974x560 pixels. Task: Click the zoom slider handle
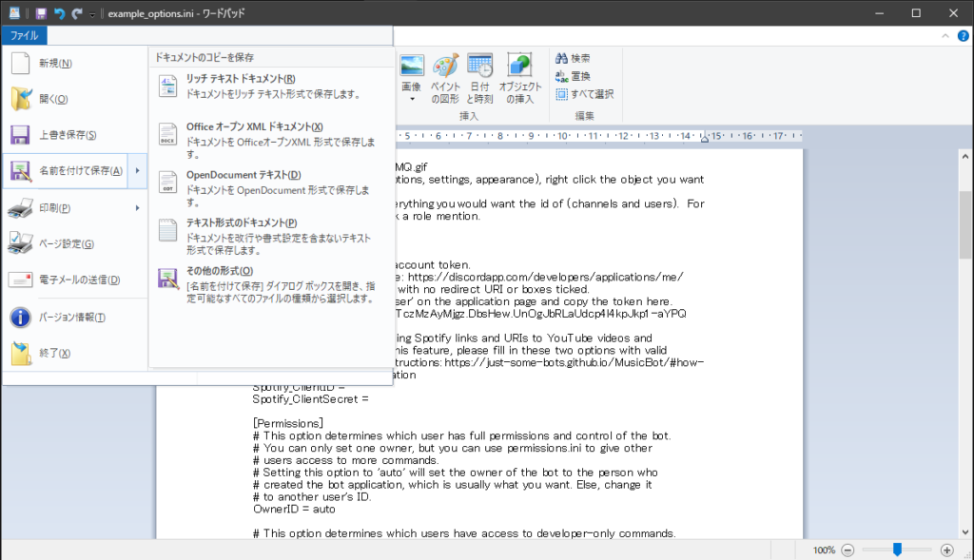897,550
